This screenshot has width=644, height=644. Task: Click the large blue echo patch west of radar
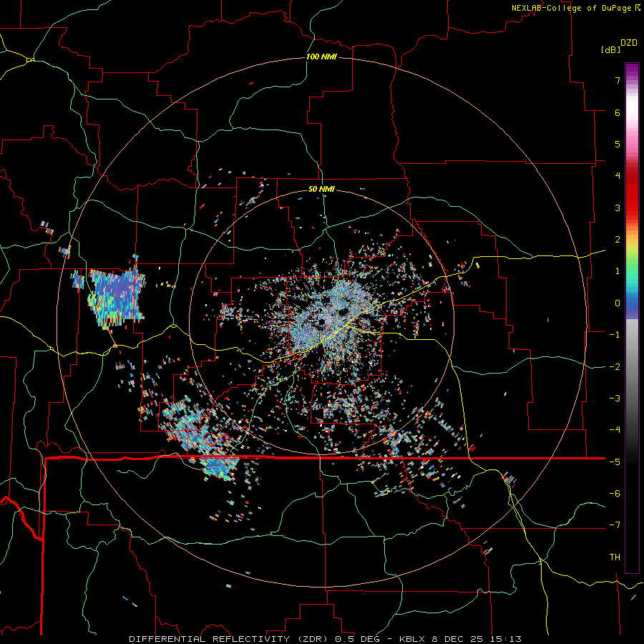(117, 298)
